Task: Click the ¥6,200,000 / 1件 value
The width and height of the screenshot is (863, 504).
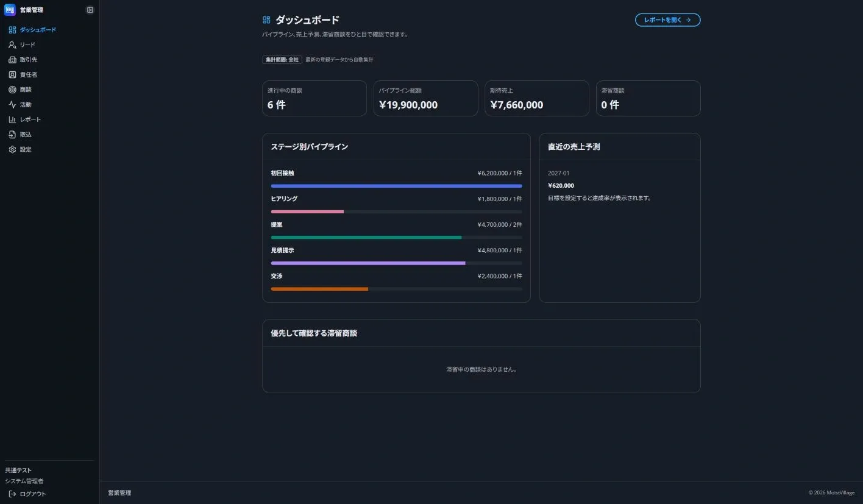Action: click(500, 173)
